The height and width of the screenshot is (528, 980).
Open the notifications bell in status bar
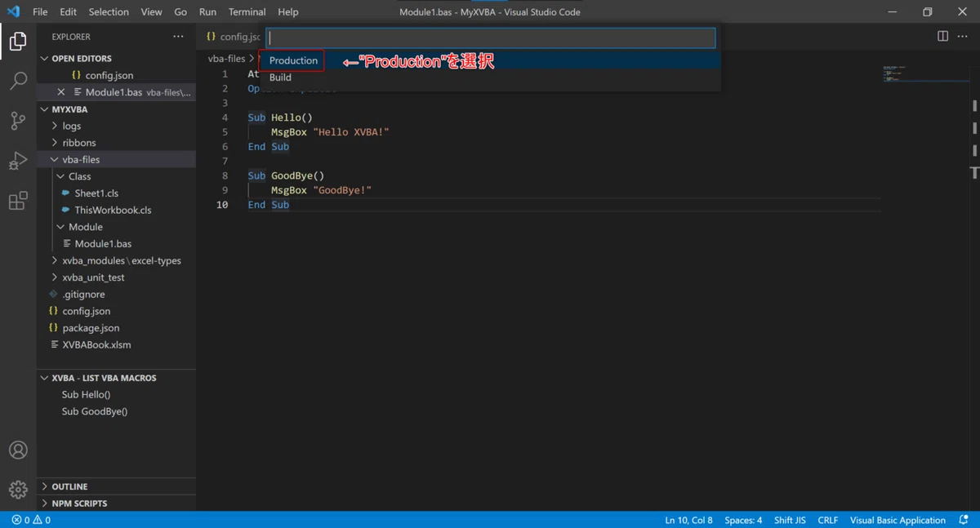click(x=964, y=520)
